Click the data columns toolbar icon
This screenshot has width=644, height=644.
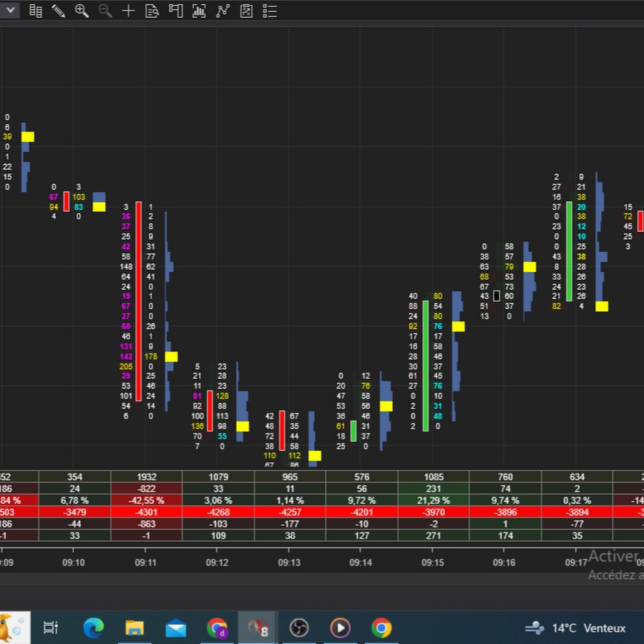[35, 11]
